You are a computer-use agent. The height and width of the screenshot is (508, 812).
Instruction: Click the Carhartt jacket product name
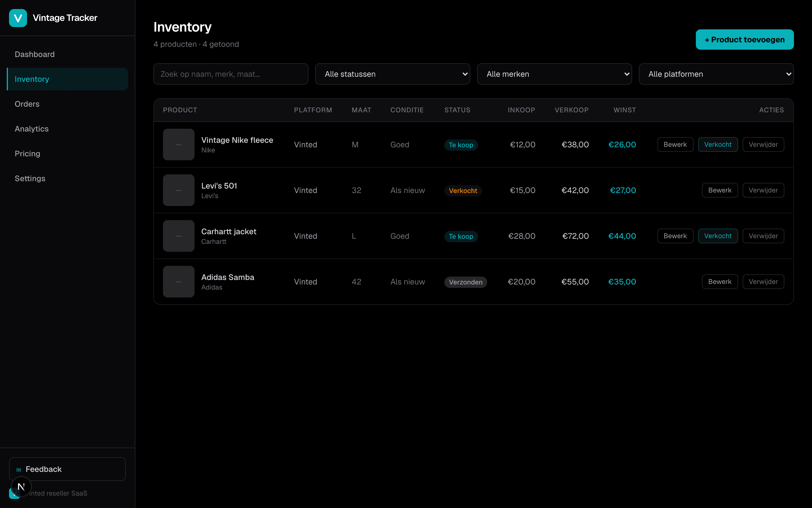(228, 231)
